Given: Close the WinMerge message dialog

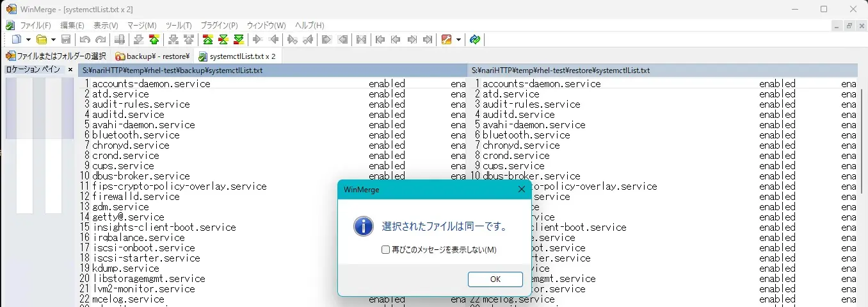Looking at the screenshot, I should point(521,189).
